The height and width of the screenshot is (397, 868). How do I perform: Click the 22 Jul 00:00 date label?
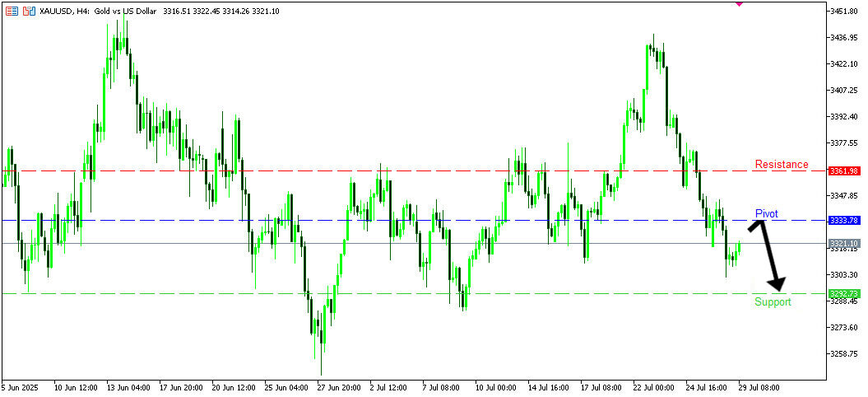point(652,386)
